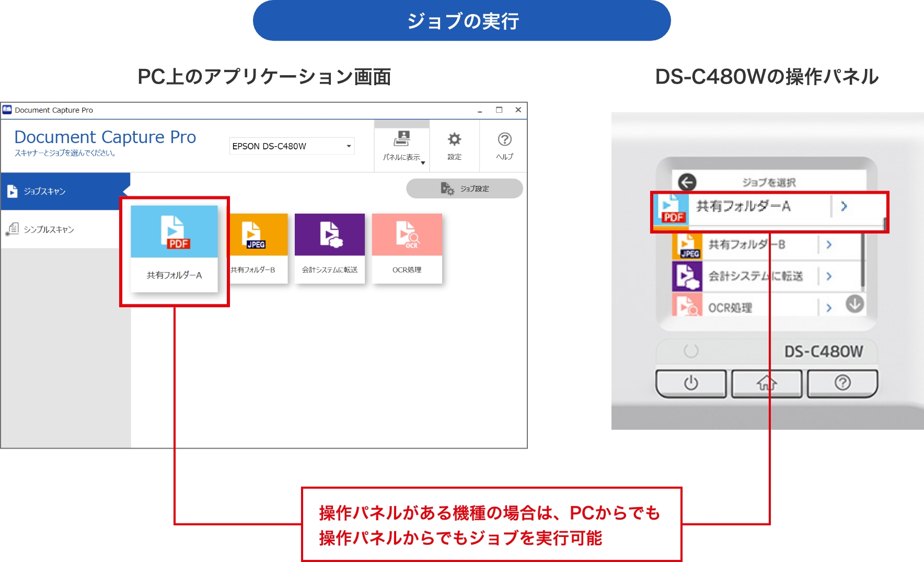Tap the down arrow on panel list
The image size is (924, 562).
click(854, 303)
